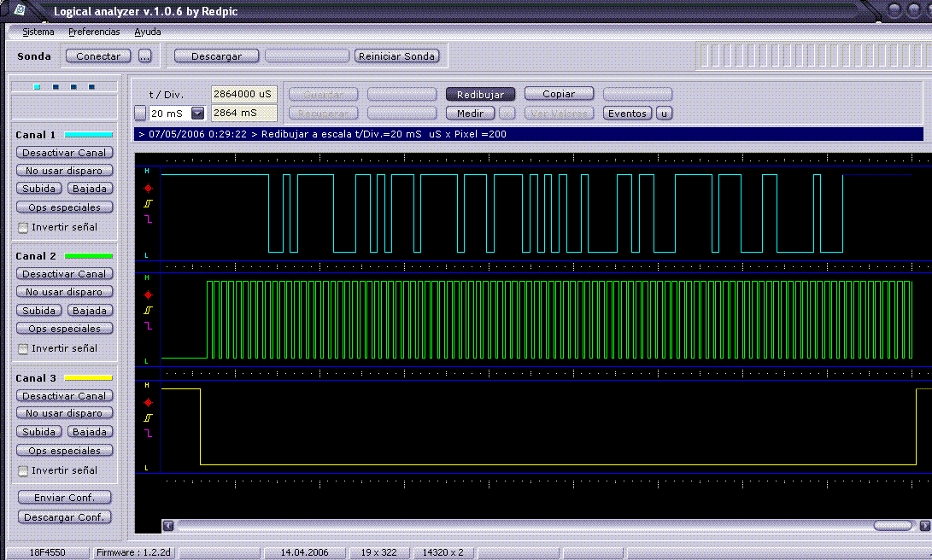The image size is (932, 560).
Task: Click the red trigger marker icon in Canal 3 waveform
Action: click(x=148, y=402)
